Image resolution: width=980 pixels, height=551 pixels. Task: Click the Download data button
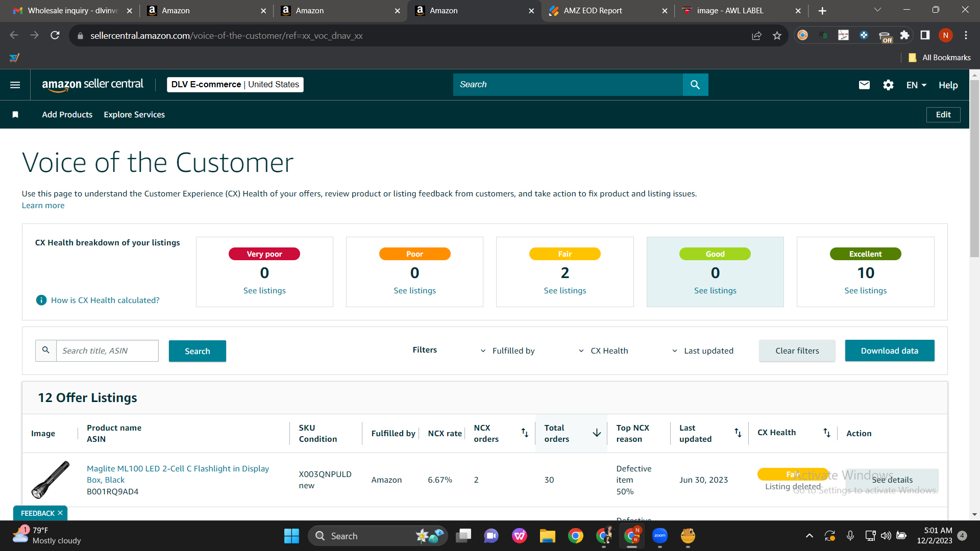(890, 351)
